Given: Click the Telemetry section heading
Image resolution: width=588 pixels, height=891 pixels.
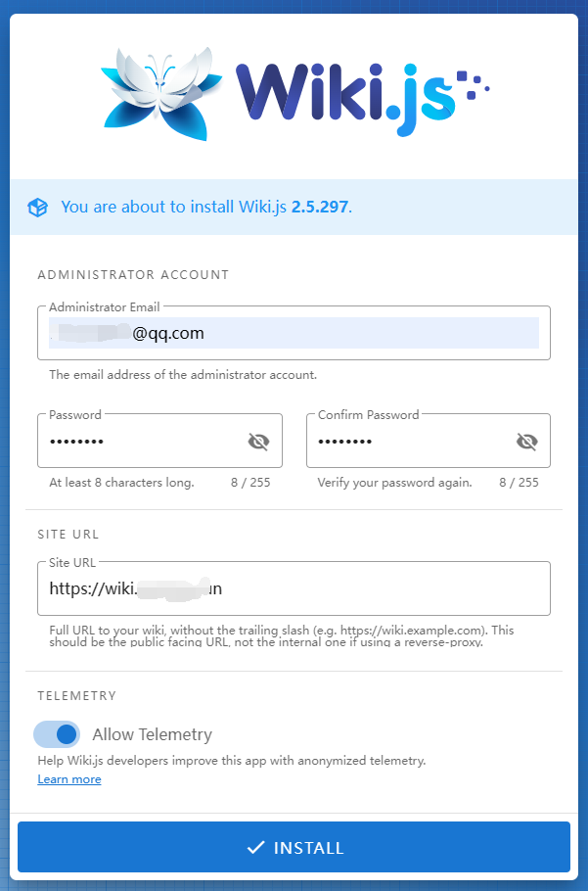Looking at the screenshot, I should [x=76, y=696].
